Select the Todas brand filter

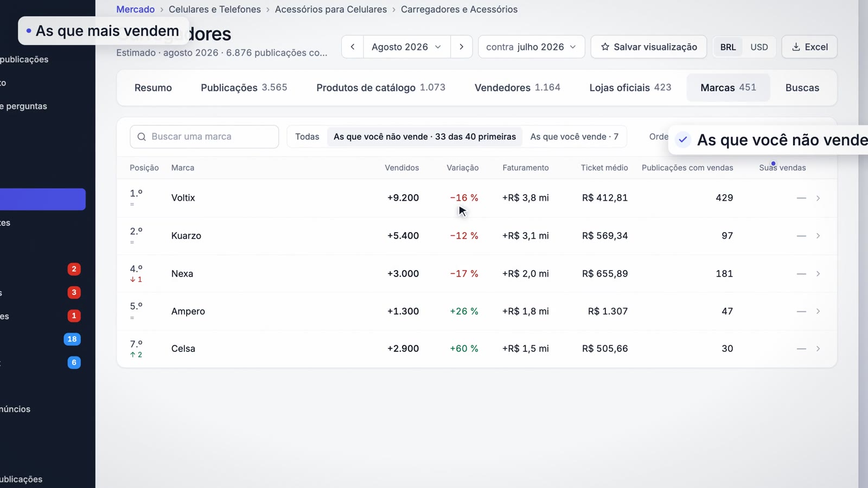coord(307,137)
